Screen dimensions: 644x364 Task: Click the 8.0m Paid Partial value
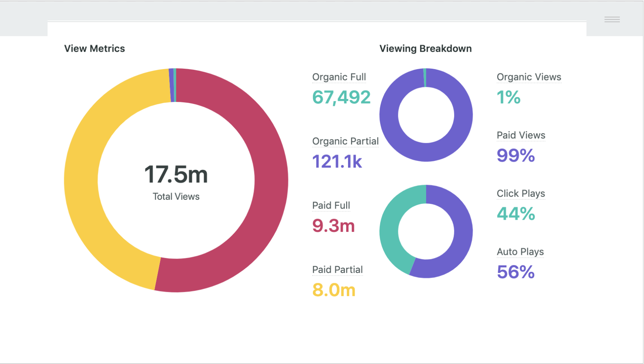pyautogui.click(x=334, y=290)
